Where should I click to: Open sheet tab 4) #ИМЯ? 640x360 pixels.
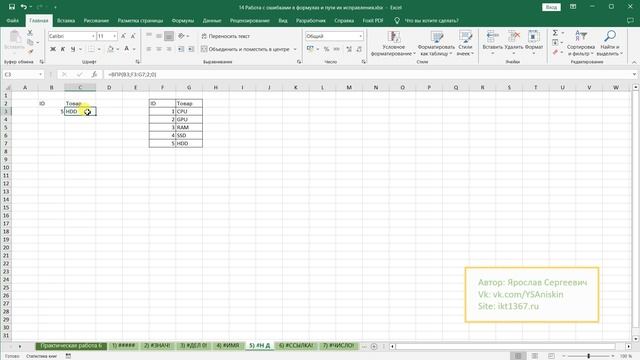pos(227,346)
